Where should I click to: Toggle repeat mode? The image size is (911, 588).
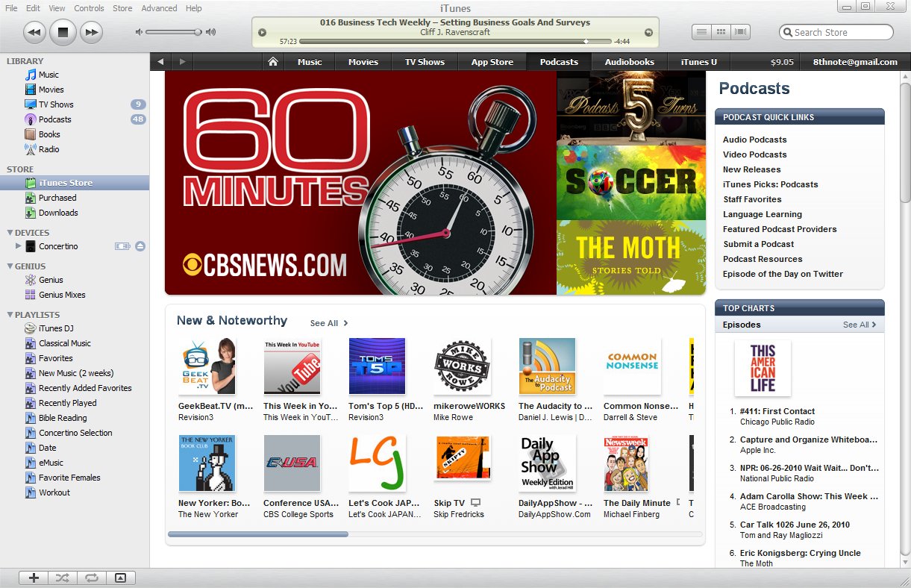click(x=91, y=578)
